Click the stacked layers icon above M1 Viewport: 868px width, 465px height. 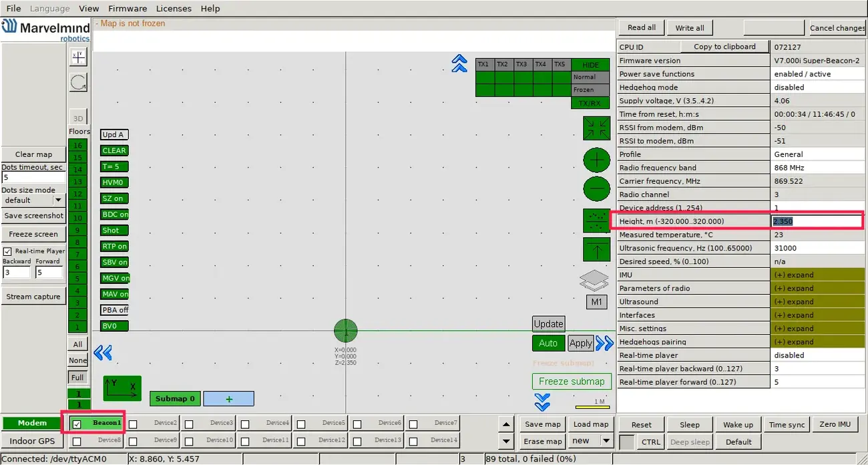pyautogui.click(x=594, y=281)
